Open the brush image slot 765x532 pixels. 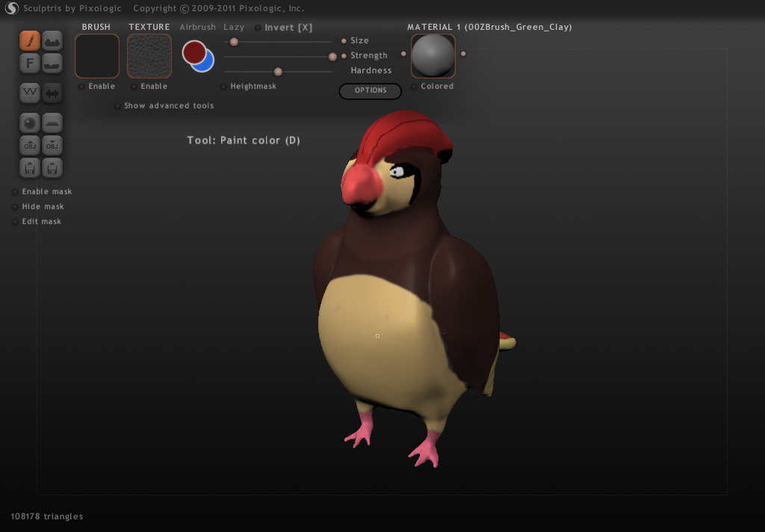coord(97,56)
